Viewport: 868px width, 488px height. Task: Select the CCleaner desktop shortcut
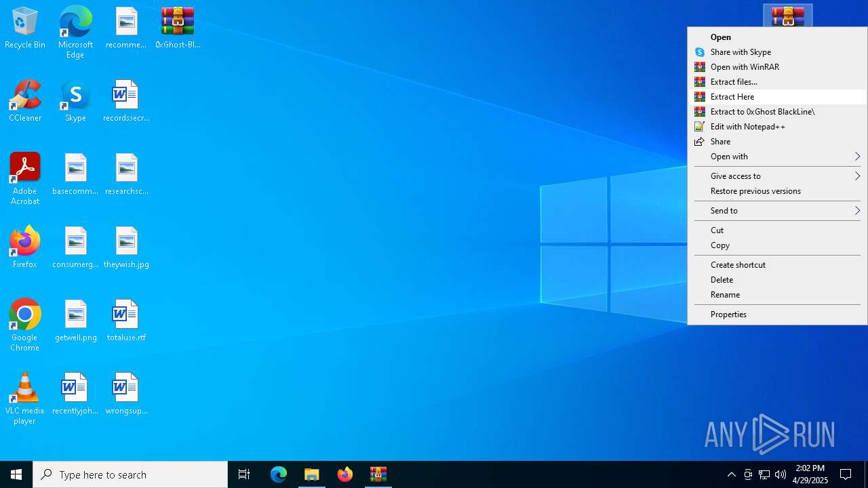click(x=25, y=102)
